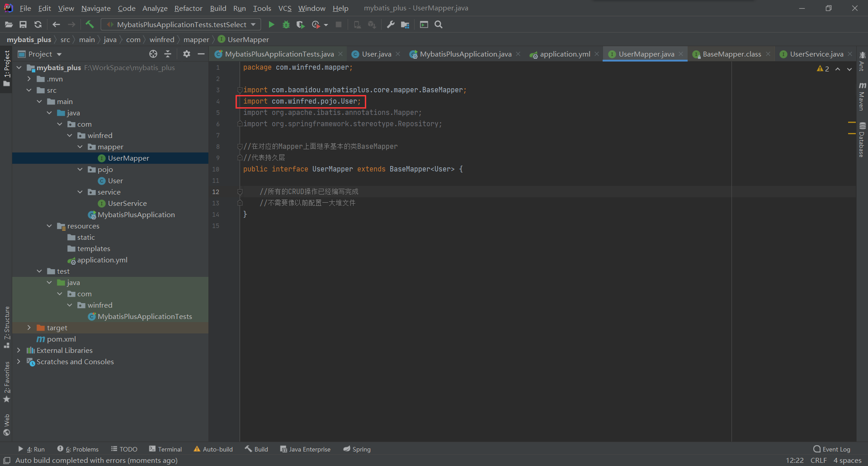
Task: Collapse all nodes in the Project panel
Action: [x=168, y=54]
